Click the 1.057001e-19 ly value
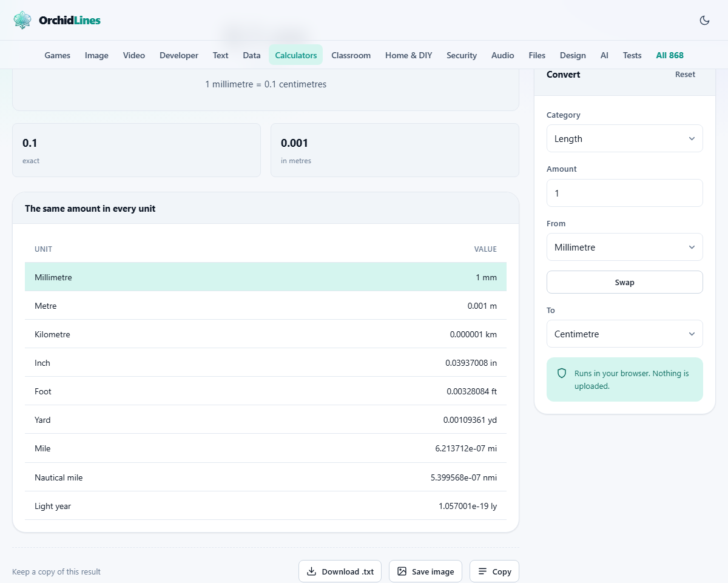 point(468,506)
